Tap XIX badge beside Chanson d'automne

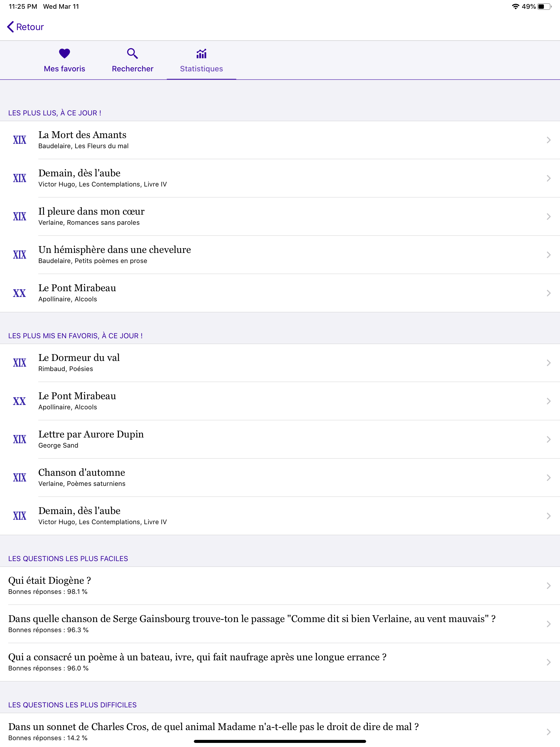[20, 477]
